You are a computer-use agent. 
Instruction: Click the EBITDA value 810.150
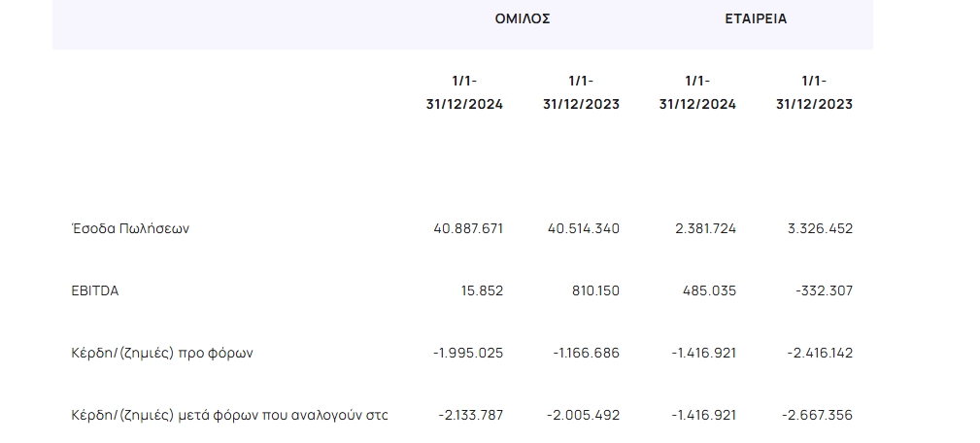(595, 290)
